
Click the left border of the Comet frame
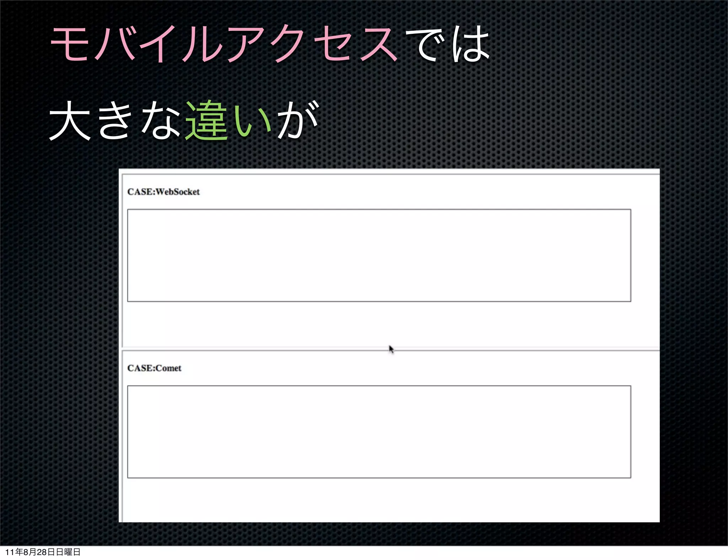click(x=122, y=437)
